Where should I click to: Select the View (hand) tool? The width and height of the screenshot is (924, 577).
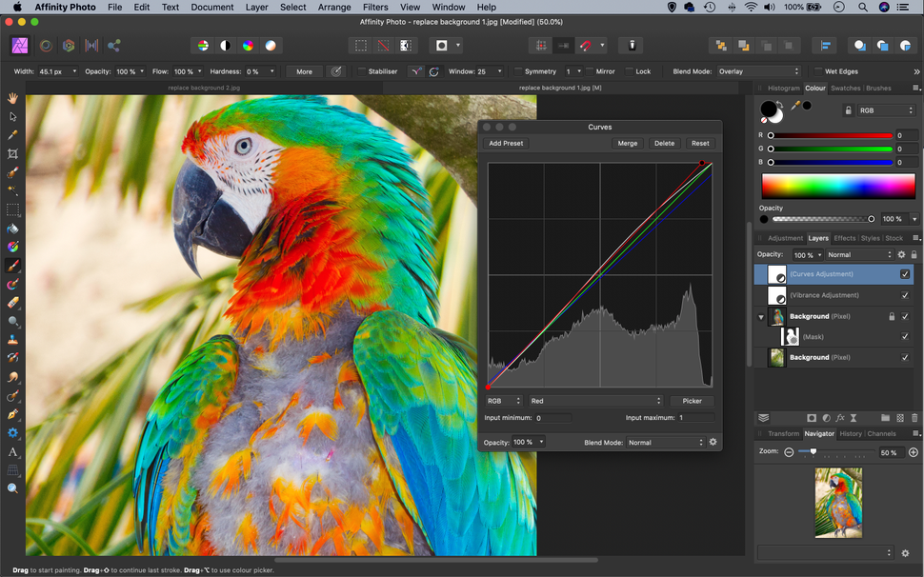point(12,97)
